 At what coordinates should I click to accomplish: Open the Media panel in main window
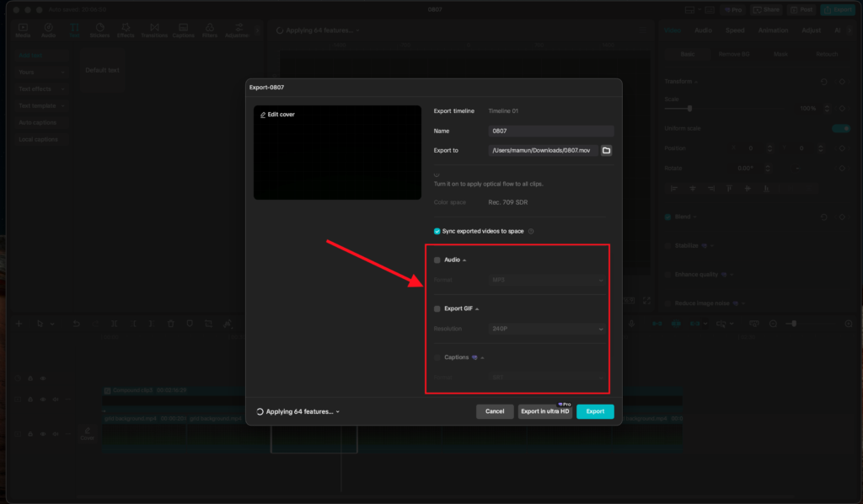[23, 30]
